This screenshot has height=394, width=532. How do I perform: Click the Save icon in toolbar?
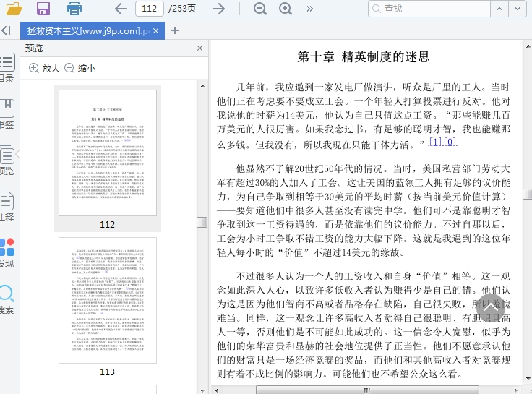click(43, 9)
